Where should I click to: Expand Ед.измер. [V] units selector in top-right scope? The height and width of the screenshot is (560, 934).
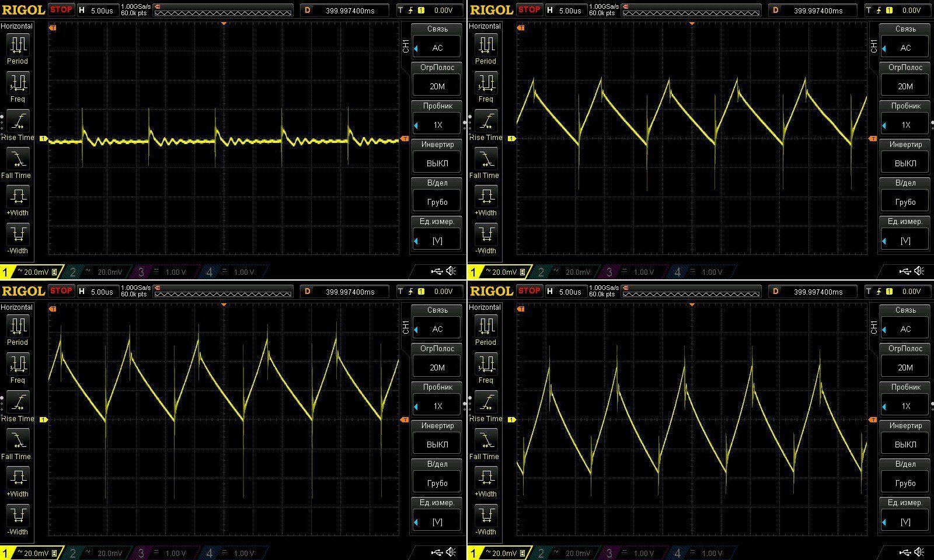(905, 240)
